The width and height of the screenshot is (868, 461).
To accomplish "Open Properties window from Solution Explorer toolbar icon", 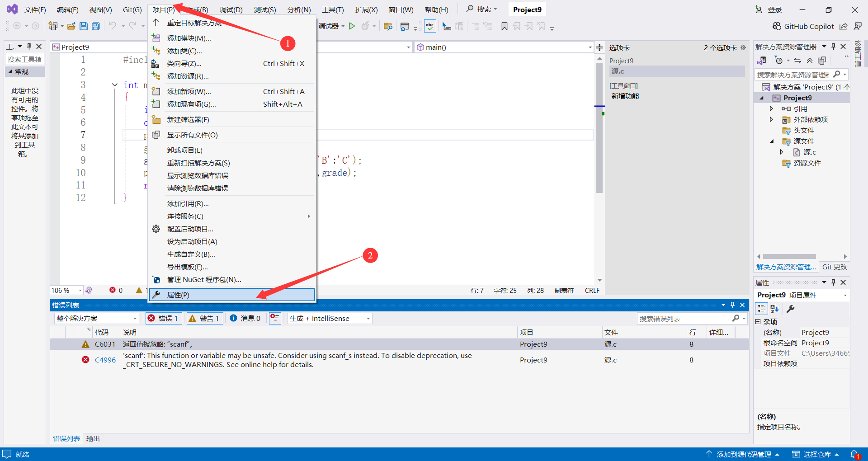I will tap(822, 60).
